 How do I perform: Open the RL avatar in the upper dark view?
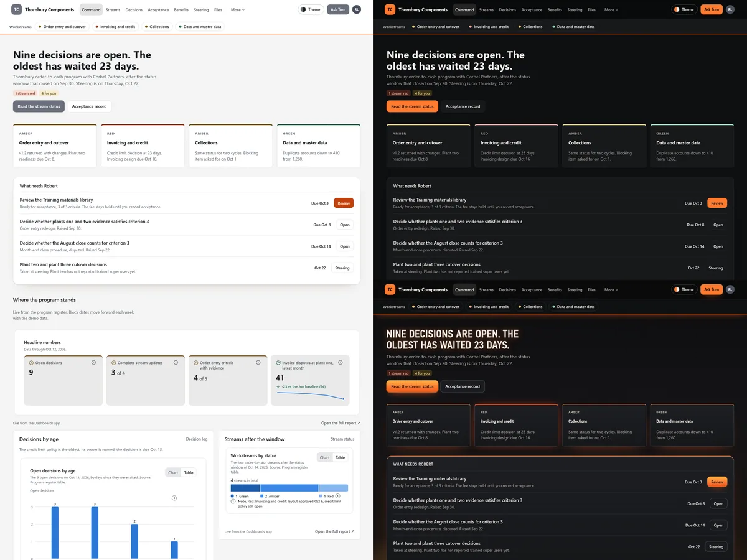(730, 9)
